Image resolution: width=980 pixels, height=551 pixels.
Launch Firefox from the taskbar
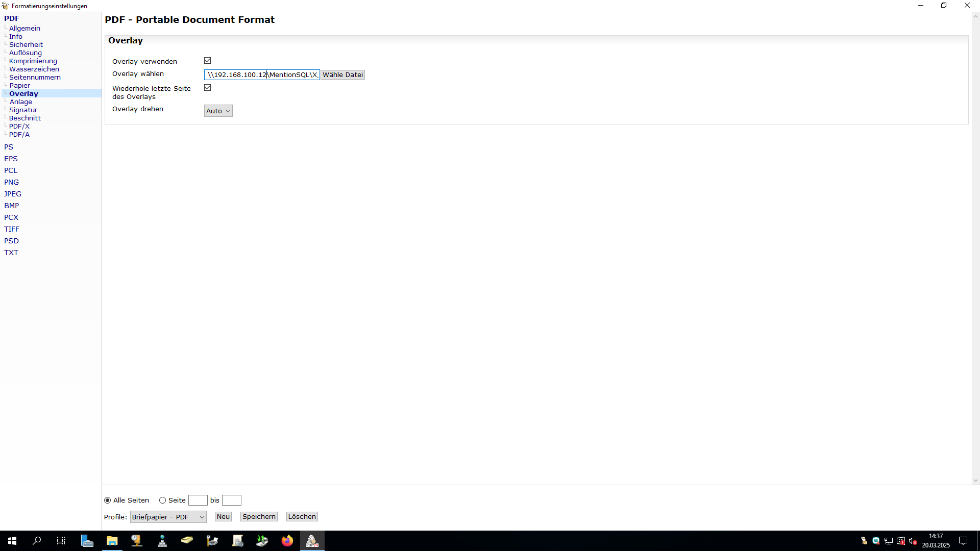[287, 541]
